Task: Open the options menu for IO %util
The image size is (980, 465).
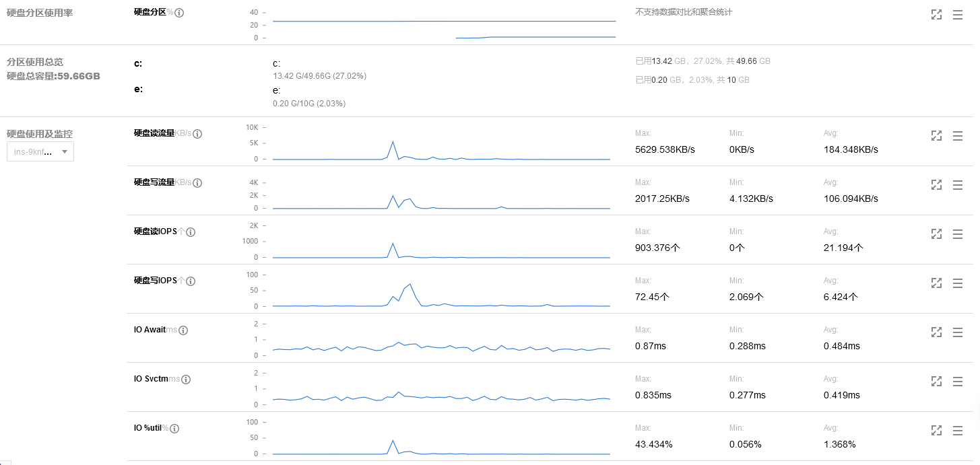Action: pos(958,431)
